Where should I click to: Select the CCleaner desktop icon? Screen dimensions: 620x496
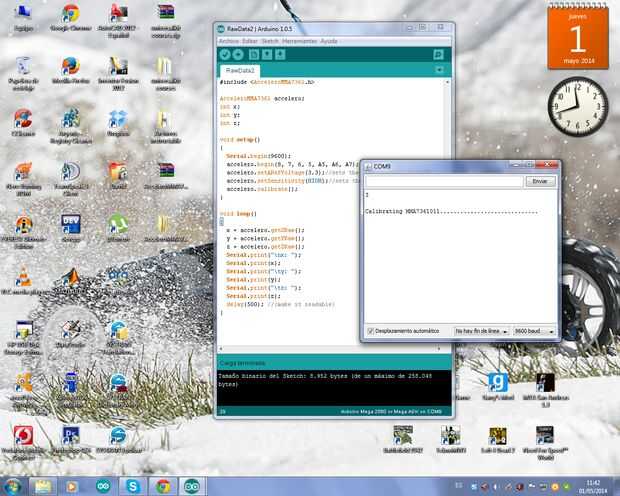coord(23,123)
